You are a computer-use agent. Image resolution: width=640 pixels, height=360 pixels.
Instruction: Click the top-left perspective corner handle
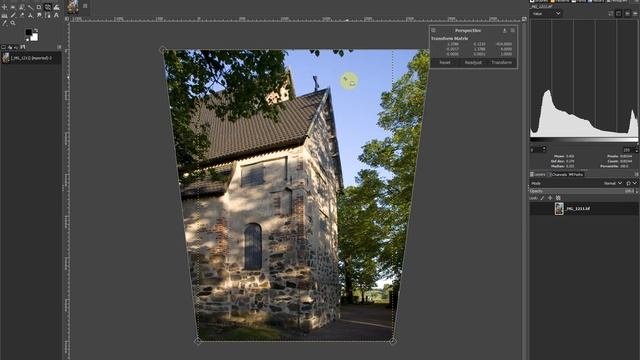click(162, 50)
